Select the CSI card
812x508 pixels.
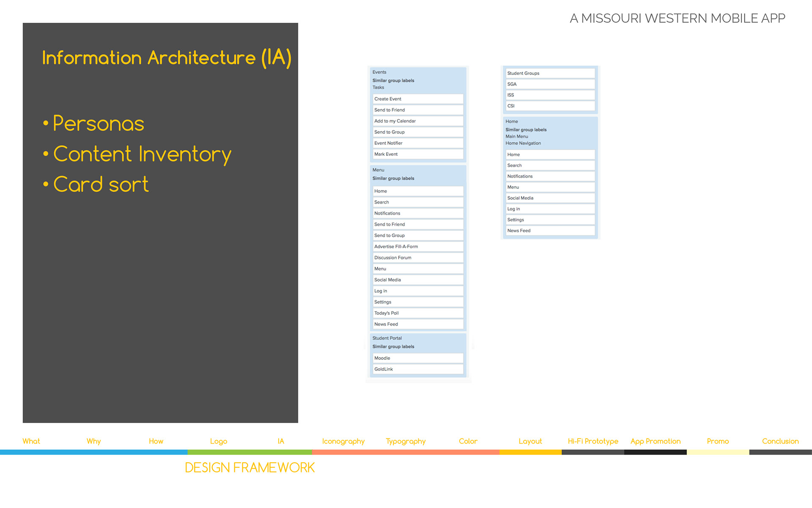550,106
